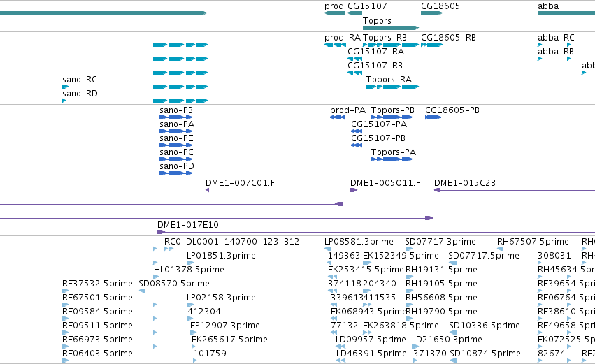Select the RH67507.5prime EST label
This screenshot has width=595, height=364.
pos(533,242)
